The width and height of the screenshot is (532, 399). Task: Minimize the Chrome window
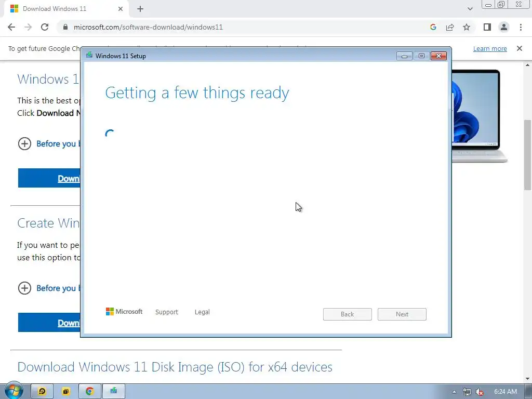(488, 5)
